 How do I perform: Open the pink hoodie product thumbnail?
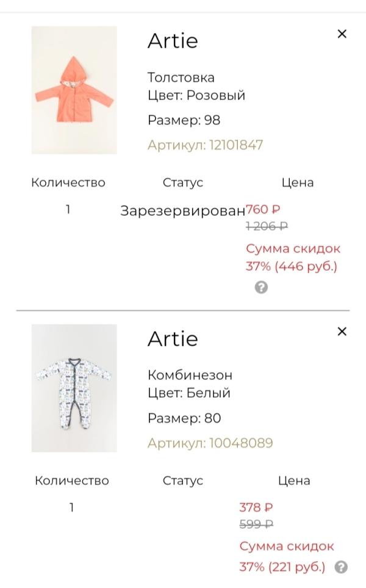(74, 90)
